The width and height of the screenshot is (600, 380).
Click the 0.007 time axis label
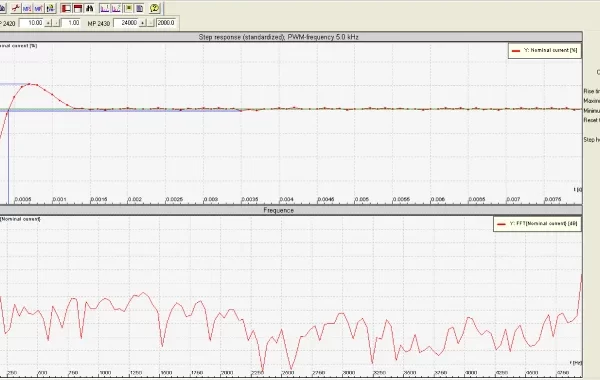point(513,199)
